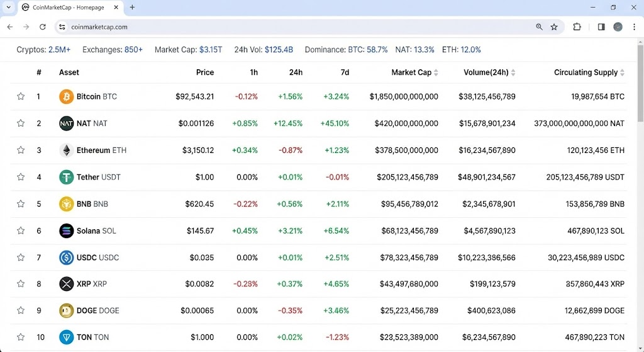Open the Chrome three-dot menu
Viewport: 644px width, 352px height.
[634, 26]
